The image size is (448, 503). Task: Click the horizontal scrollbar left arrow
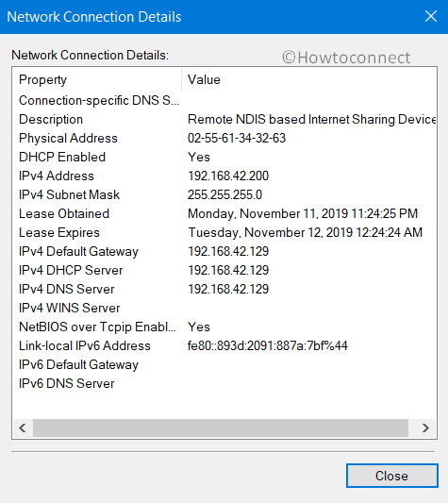23,428
